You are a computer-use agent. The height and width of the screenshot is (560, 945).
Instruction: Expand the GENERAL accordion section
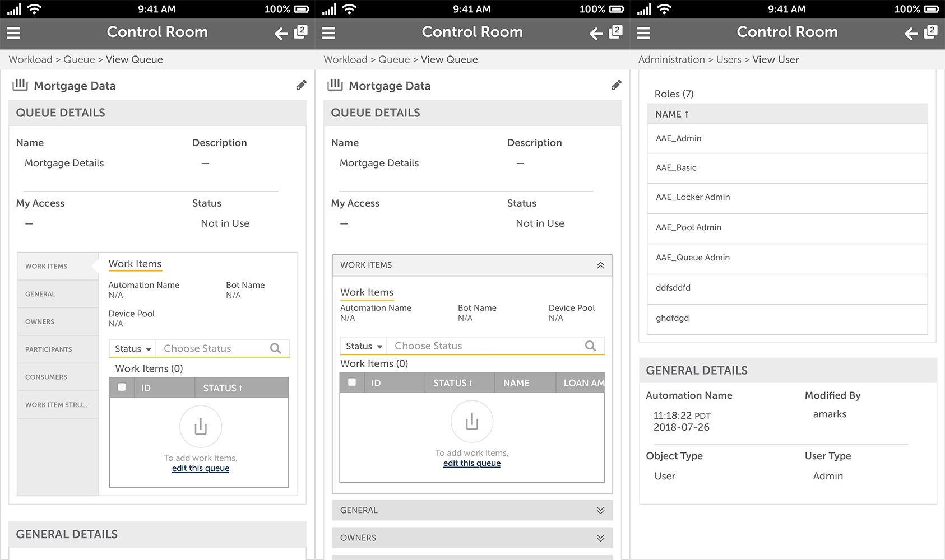(472, 510)
